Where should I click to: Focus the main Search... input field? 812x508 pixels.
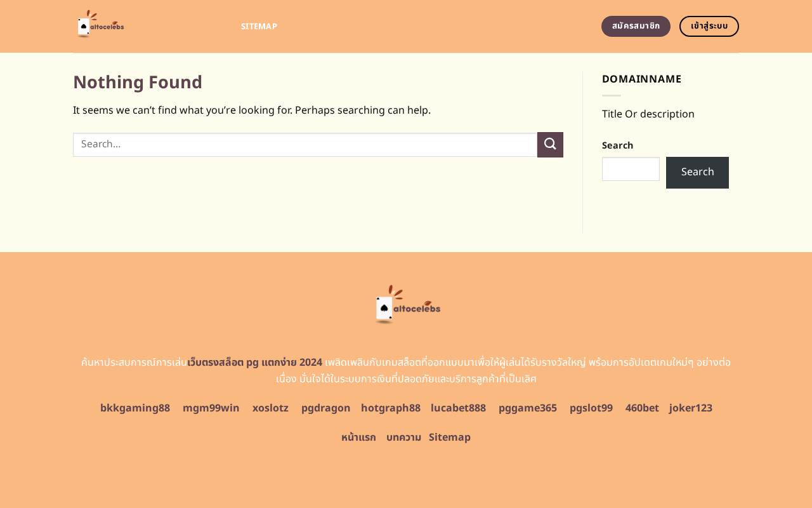click(x=305, y=145)
